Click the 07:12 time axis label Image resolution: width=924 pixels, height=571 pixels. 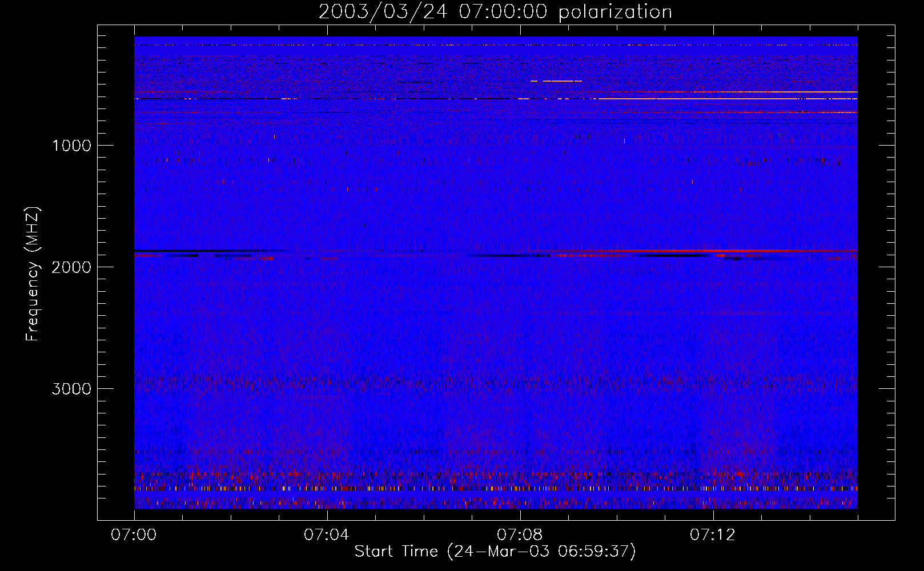[713, 535]
